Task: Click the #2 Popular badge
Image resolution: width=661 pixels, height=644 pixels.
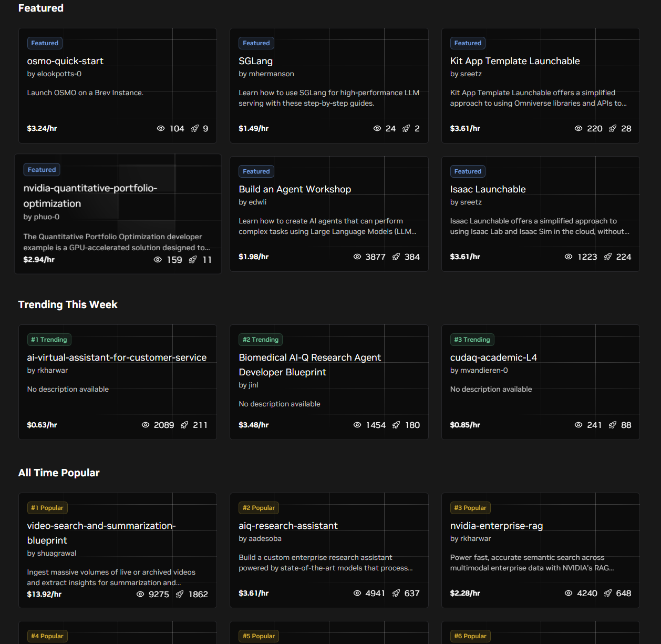Action: [259, 508]
